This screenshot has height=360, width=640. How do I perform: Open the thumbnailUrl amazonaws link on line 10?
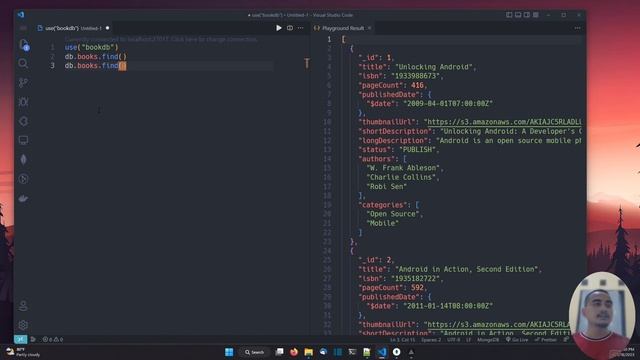click(503, 122)
